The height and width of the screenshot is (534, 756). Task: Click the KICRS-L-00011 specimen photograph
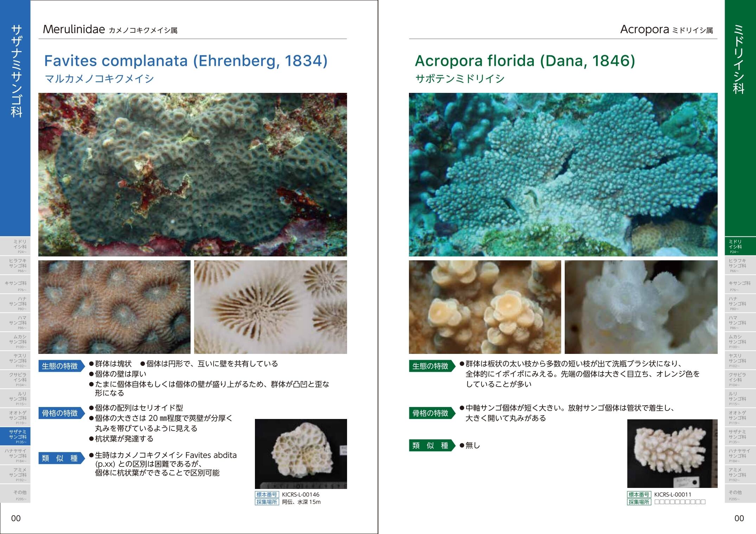(672, 453)
